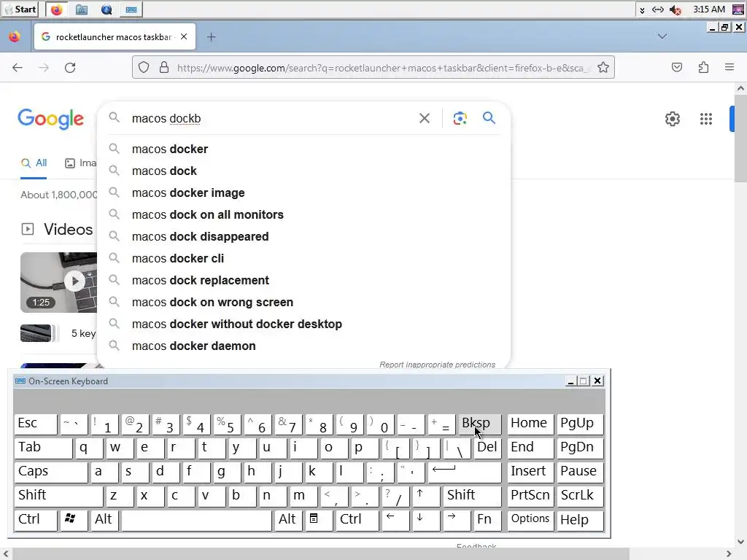Close the rocketlauncher macos taskbar tab

[x=184, y=36]
